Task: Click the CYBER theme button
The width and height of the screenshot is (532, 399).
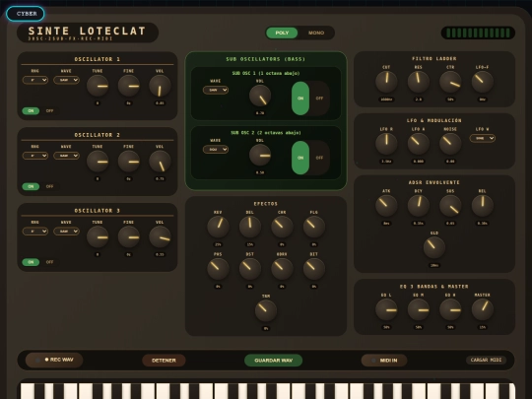Action: 26,14
